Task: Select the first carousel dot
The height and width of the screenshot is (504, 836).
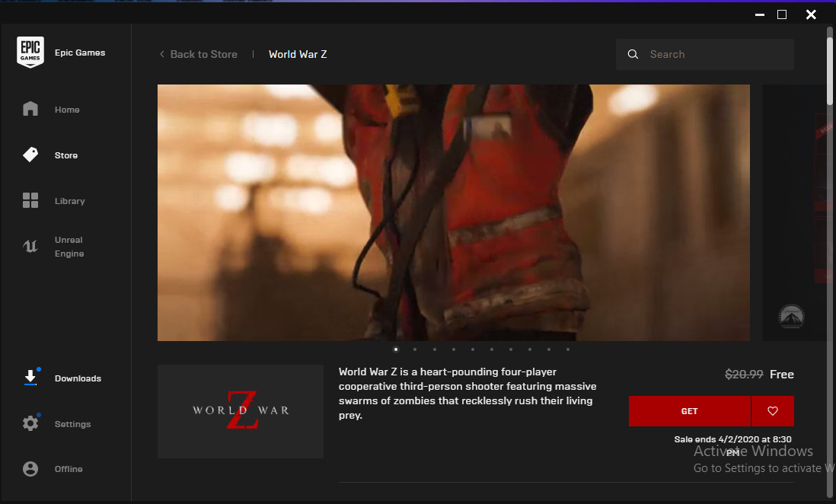Action: click(x=396, y=349)
